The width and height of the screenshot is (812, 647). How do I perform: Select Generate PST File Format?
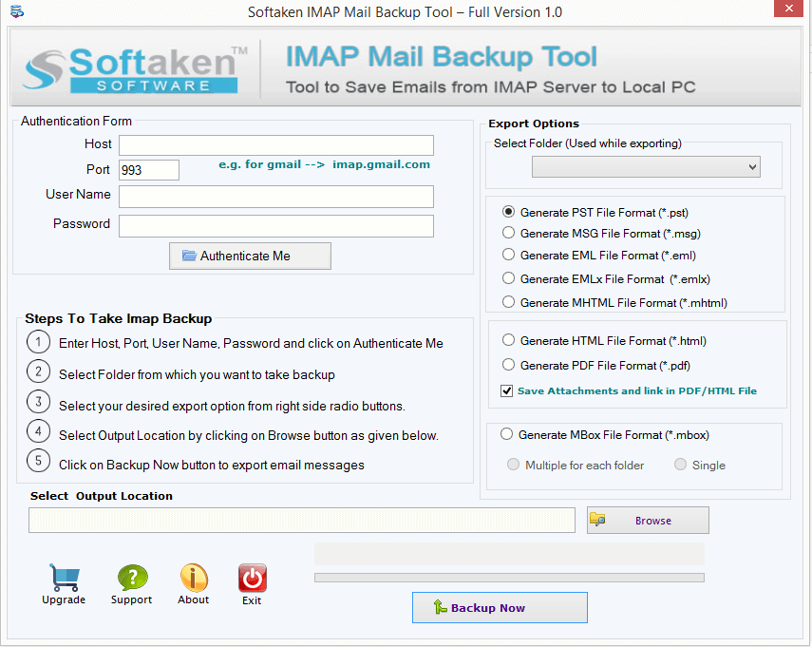pyautogui.click(x=508, y=212)
